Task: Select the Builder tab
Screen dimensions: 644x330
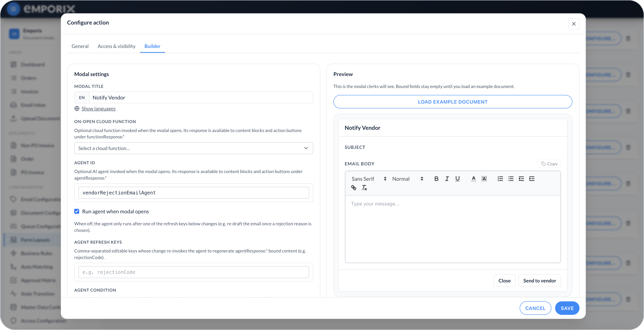Action: click(152, 46)
